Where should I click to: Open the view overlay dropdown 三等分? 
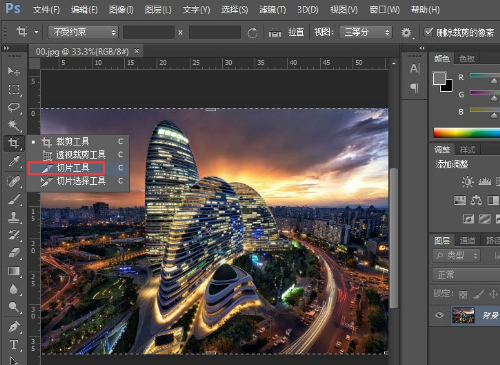(x=366, y=32)
